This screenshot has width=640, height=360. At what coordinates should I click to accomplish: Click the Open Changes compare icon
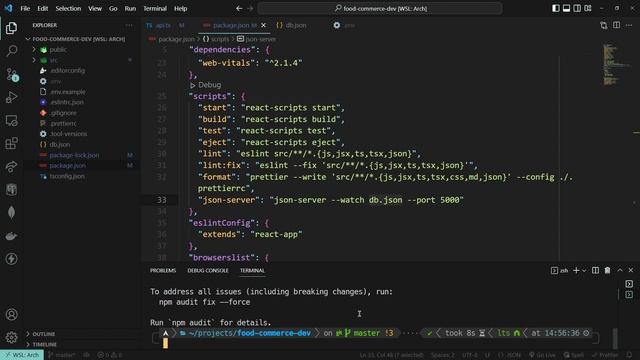(x=604, y=25)
